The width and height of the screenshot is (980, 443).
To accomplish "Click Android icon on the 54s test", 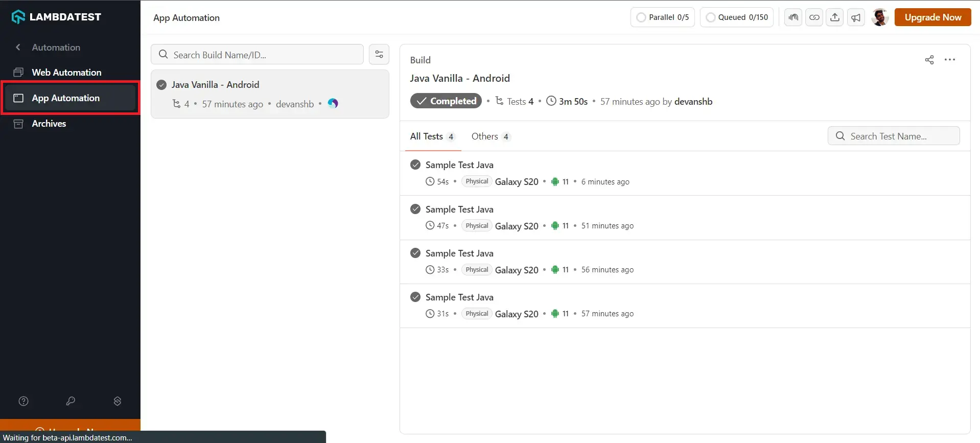I will click(x=555, y=182).
